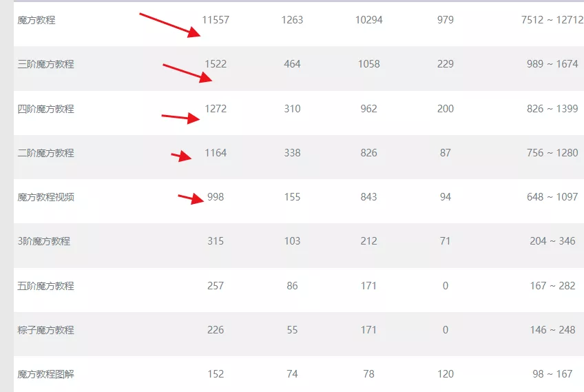
Task: Select the 464 cell in 三阶魔方教程 row
Action: [x=293, y=64]
